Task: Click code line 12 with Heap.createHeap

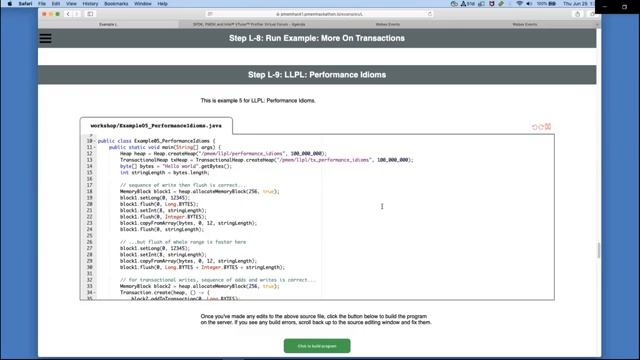Action: (x=223, y=154)
